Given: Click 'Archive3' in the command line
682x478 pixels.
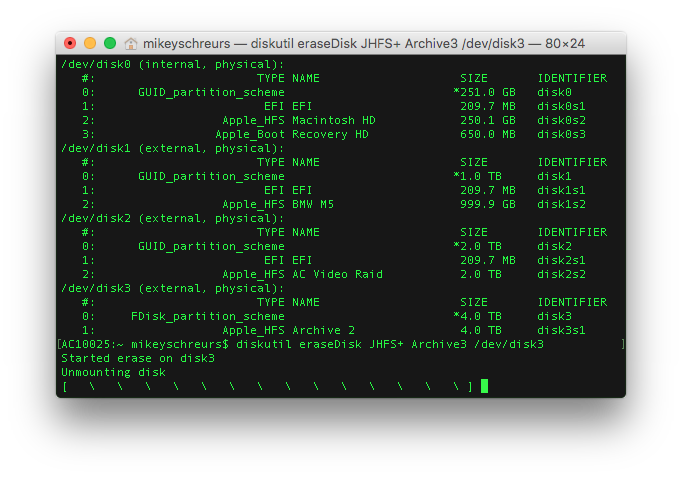Looking at the screenshot, I should click(439, 344).
